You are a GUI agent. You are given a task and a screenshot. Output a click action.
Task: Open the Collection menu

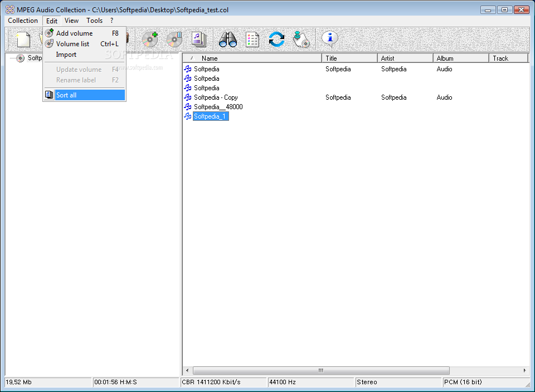coord(23,21)
